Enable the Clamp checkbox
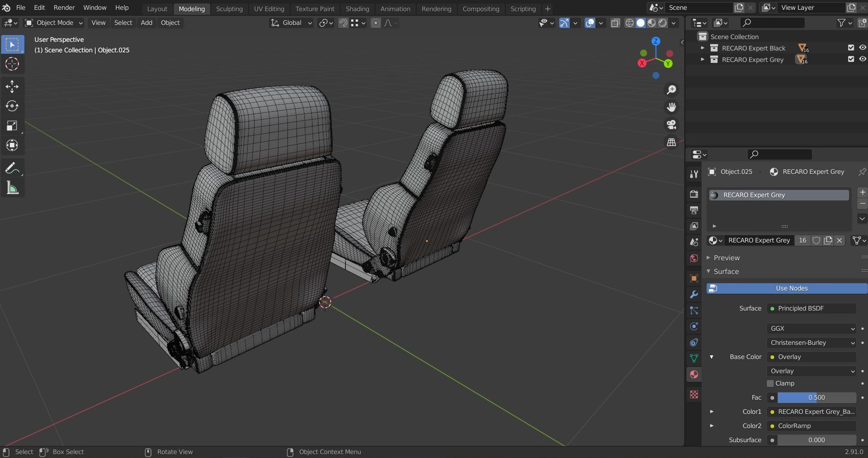Image resolution: width=868 pixels, height=458 pixels. 770,383
